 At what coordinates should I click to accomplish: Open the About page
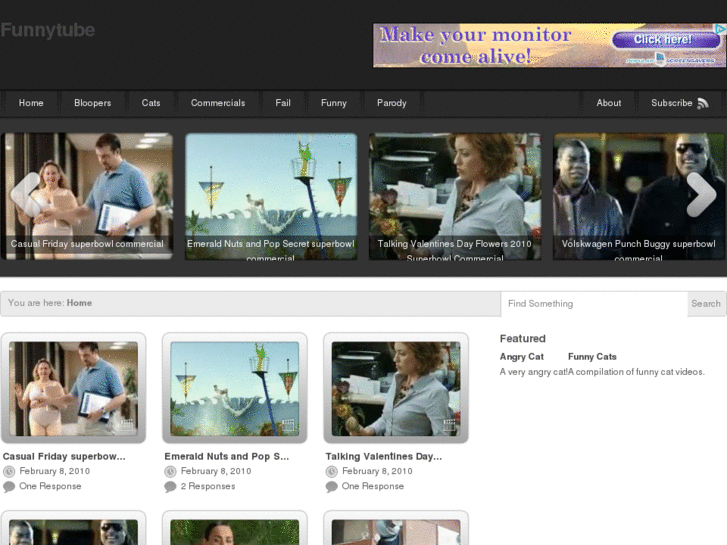tap(608, 103)
